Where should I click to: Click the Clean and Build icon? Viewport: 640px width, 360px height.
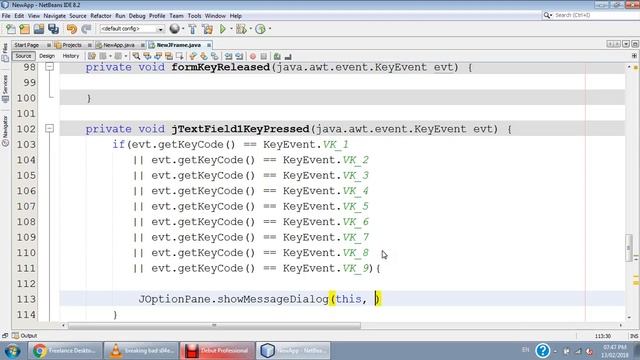point(207,29)
